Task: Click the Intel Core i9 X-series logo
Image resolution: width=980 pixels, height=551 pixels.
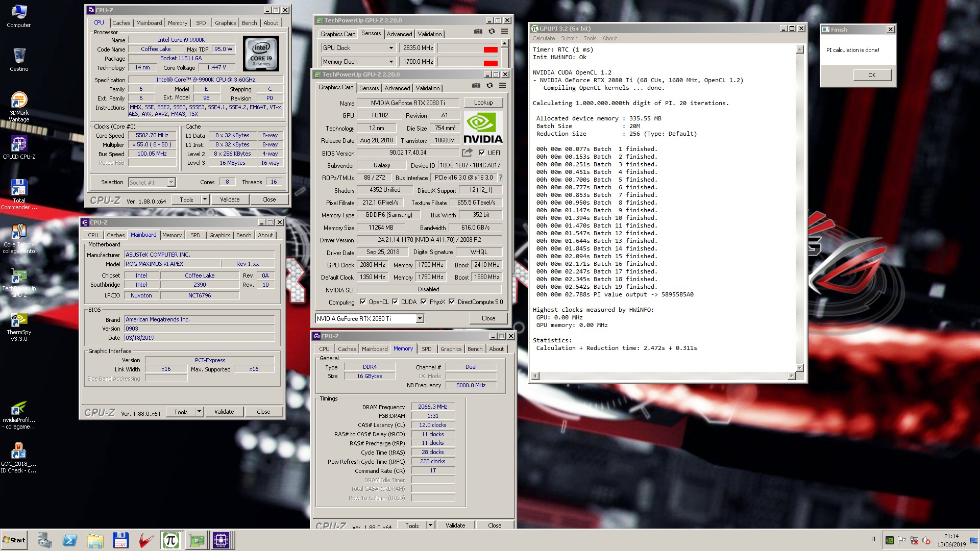Action: tap(261, 53)
